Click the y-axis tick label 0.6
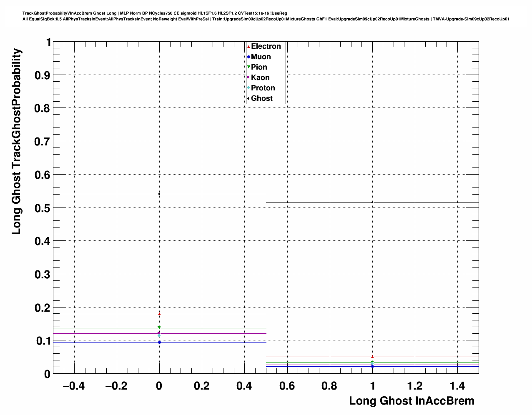This screenshot has width=532, height=415. click(42, 175)
